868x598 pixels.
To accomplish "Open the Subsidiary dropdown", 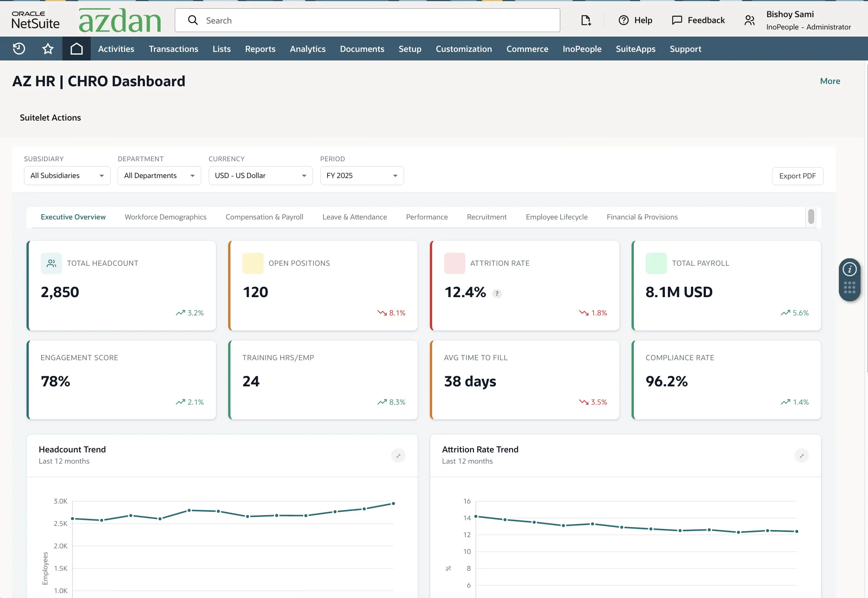I will tap(67, 175).
